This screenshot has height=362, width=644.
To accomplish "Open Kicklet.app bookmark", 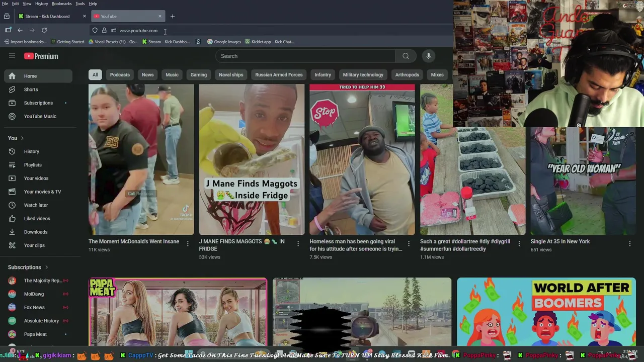I will pos(270,42).
